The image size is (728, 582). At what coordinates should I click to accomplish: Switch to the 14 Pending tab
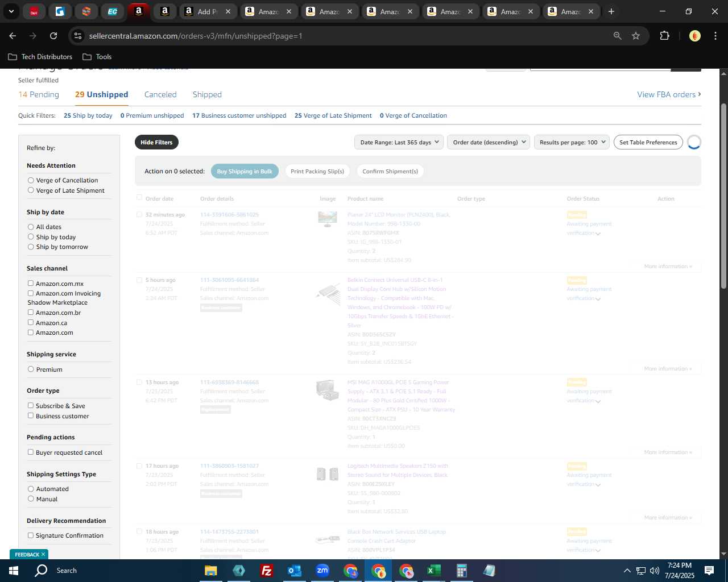pyautogui.click(x=39, y=94)
